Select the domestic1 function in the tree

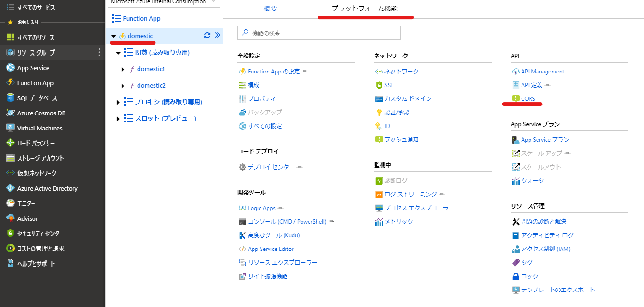[x=151, y=69]
